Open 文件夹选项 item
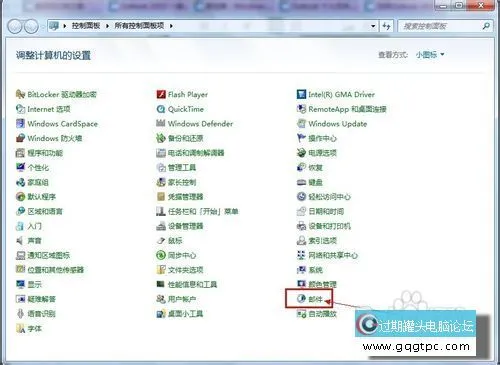Viewport: 500px width, 365px height. [x=180, y=270]
